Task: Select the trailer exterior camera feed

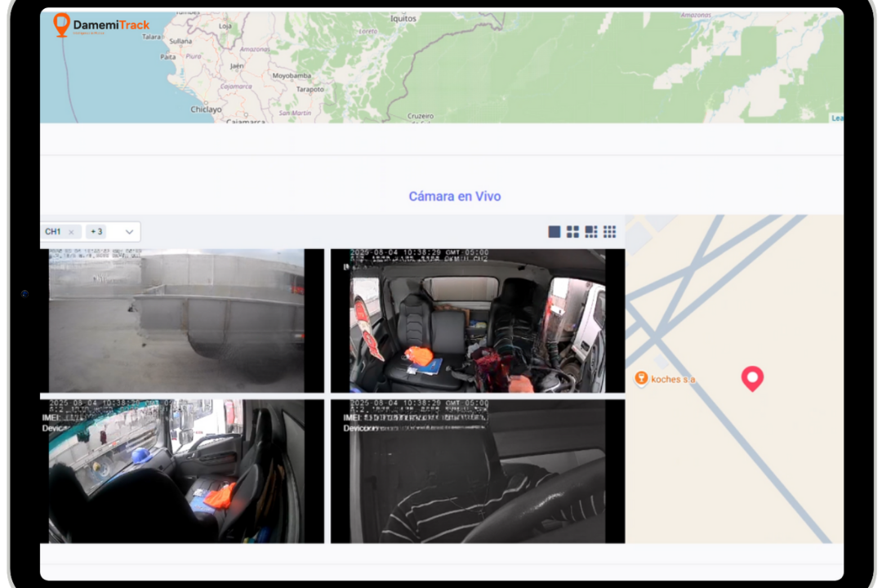Action: pyautogui.click(x=176, y=321)
